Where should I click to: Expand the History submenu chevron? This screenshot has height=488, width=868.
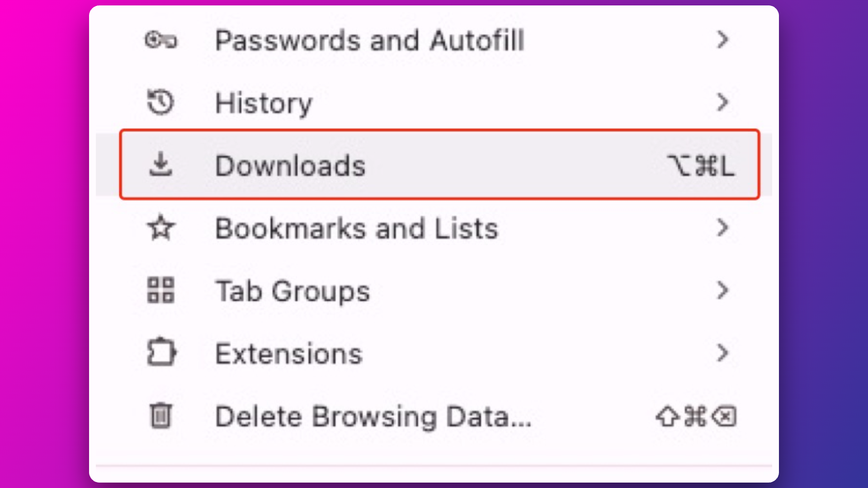722,103
